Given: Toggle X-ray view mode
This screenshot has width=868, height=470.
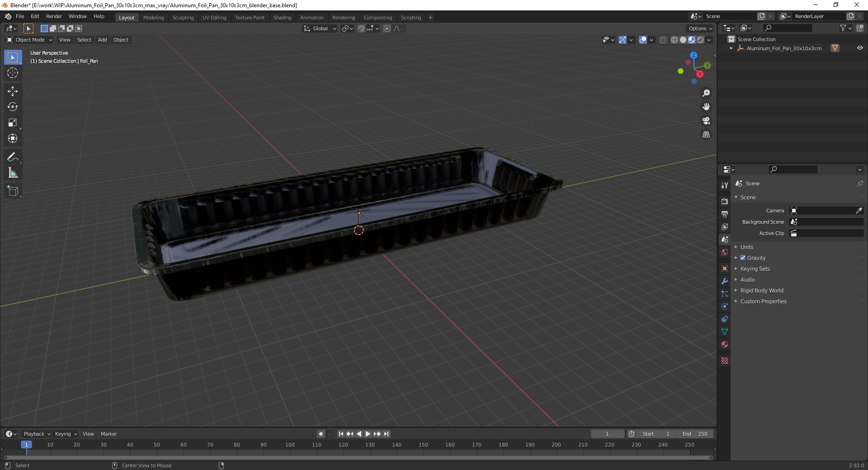Looking at the screenshot, I should click(663, 40).
